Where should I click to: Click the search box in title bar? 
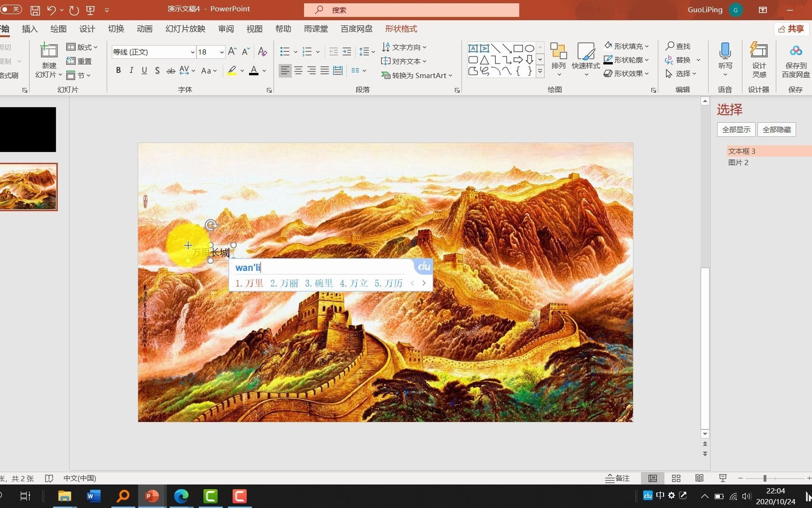412,10
